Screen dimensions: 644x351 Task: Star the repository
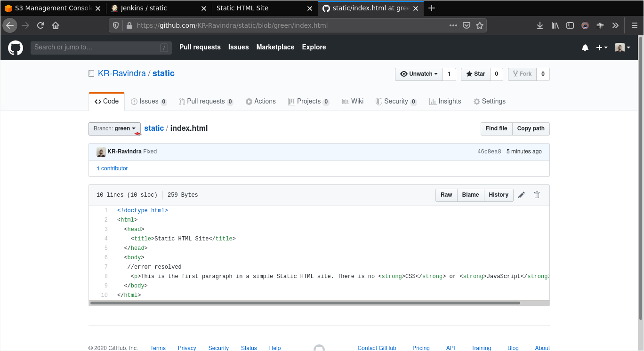[x=475, y=74]
